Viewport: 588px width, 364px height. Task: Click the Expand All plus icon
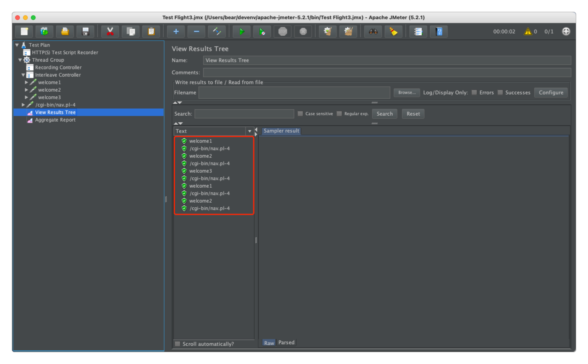[176, 31]
